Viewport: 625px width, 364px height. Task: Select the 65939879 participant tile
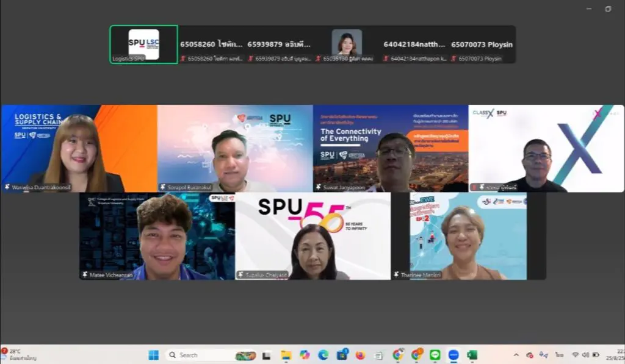pos(279,45)
